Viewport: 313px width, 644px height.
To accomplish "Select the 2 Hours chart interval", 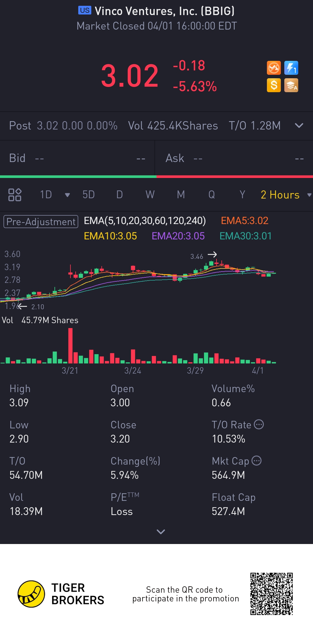I will pyautogui.click(x=280, y=195).
